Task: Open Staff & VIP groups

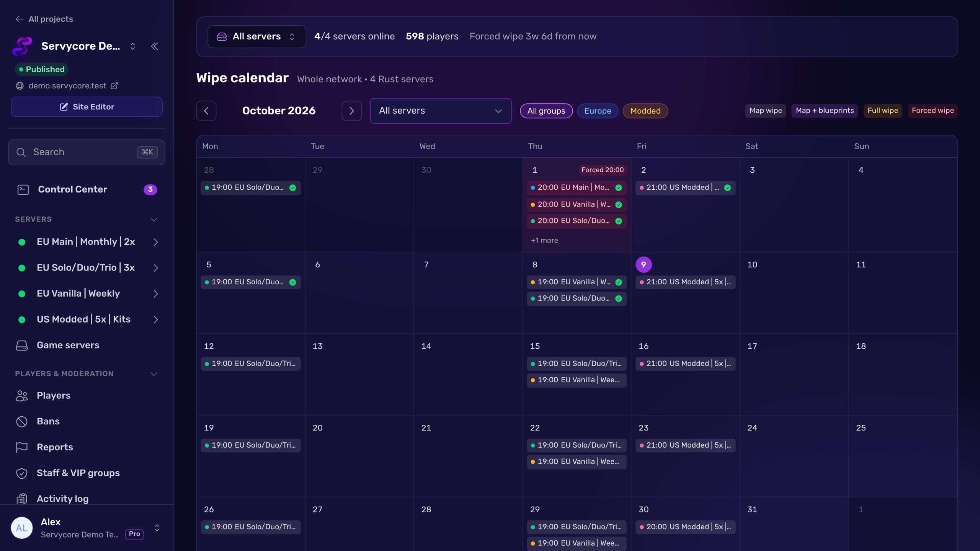Action: point(87,473)
